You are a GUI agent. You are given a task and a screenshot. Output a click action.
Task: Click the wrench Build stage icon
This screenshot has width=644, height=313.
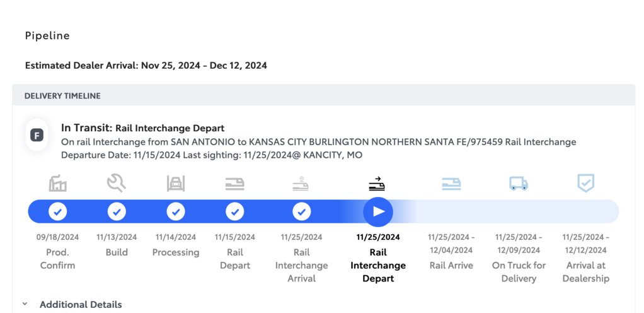point(117,183)
